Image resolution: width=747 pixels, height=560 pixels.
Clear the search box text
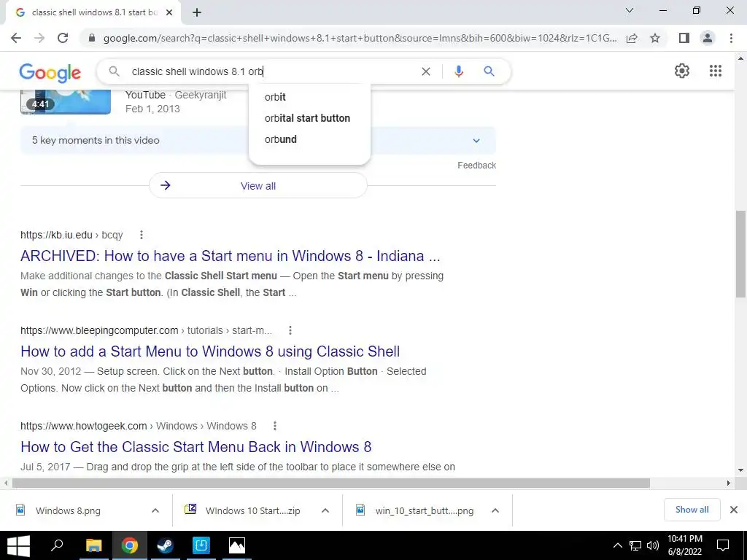pyautogui.click(x=426, y=71)
